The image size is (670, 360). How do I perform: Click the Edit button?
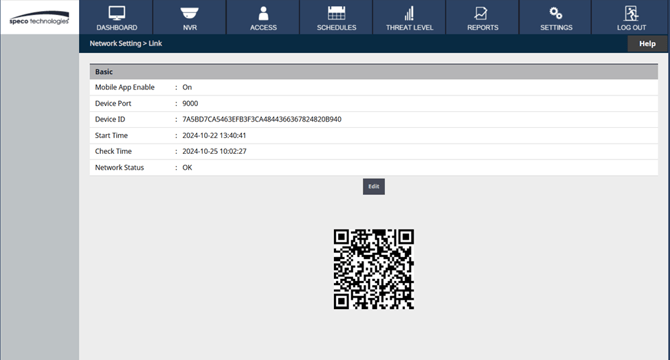(374, 187)
